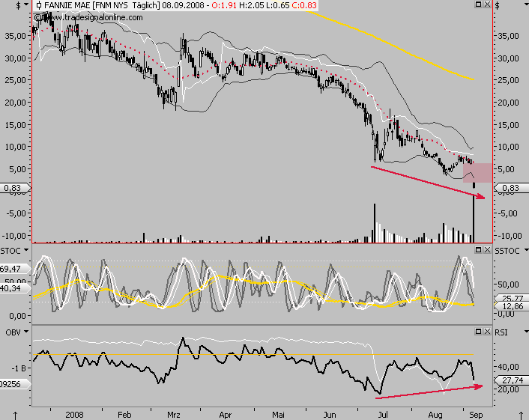Click the up arrow below the RSI axis
Image resolution: width=529 pixels, height=420 pixels.
point(522,416)
